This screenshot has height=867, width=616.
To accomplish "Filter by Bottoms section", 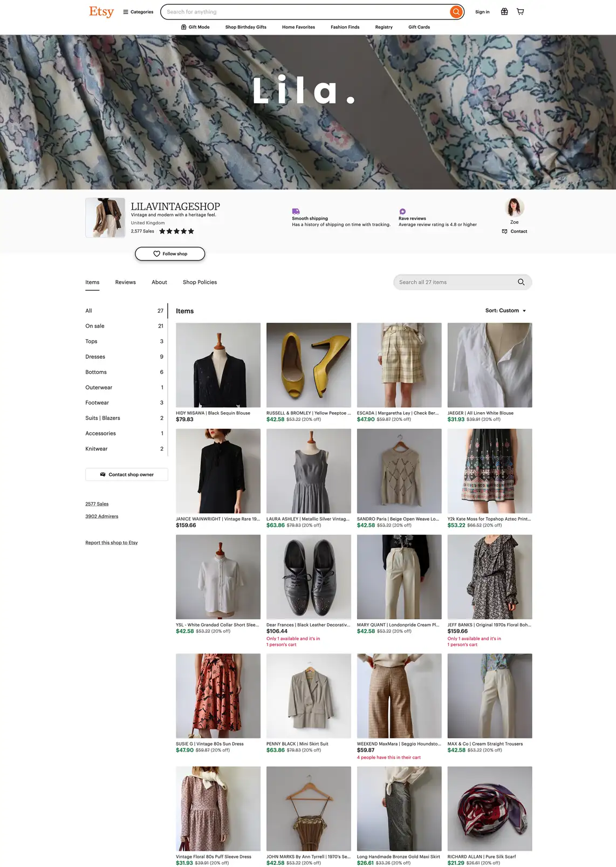I will [125, 372].
